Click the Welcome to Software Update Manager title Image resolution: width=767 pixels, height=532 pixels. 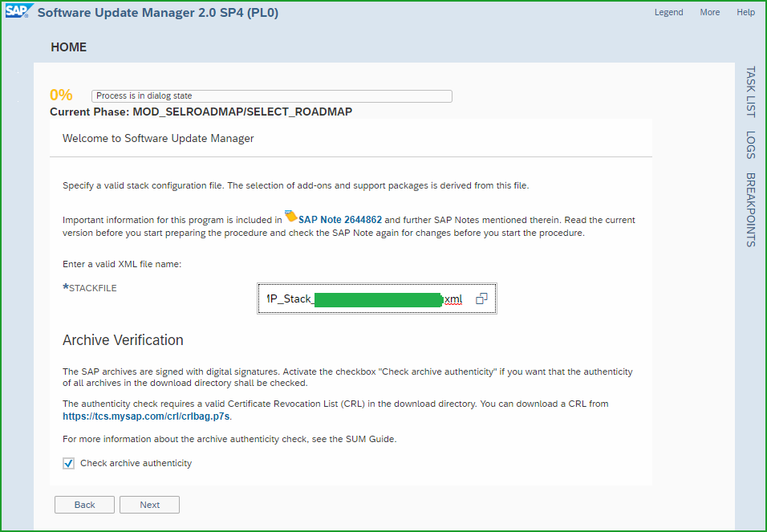coord(158,139)
